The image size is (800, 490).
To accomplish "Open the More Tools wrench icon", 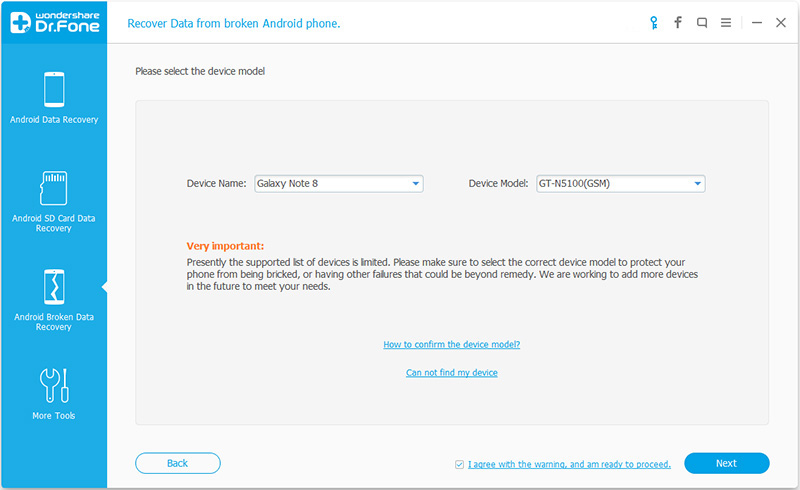I will click(54, 385).
